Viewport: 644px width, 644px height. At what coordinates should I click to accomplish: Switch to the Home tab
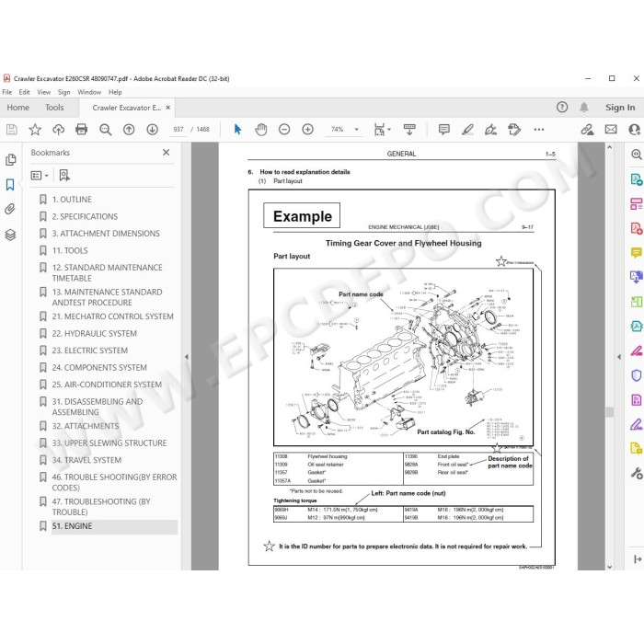coord(18,108)
